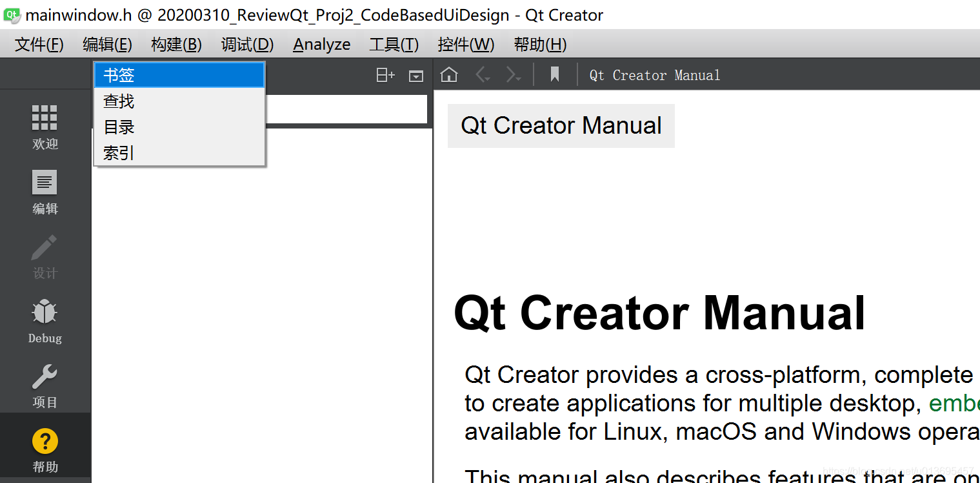Open the 文件(F) menu

[39, 45]
